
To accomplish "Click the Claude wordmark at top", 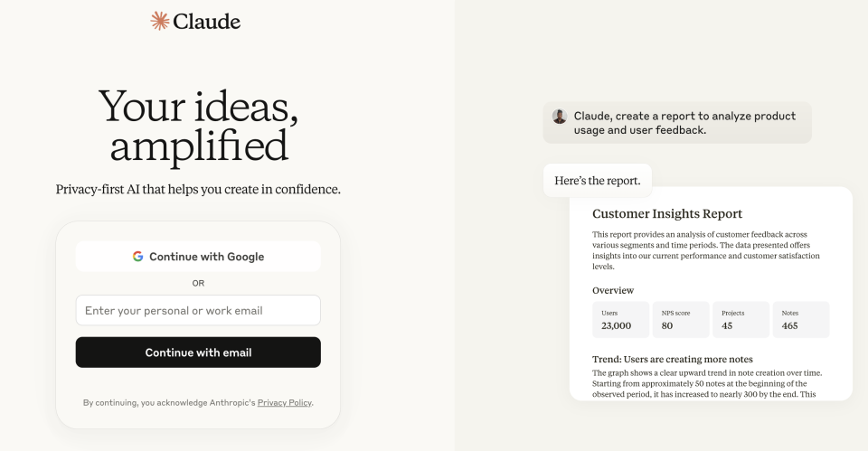I will coord(206,22).
